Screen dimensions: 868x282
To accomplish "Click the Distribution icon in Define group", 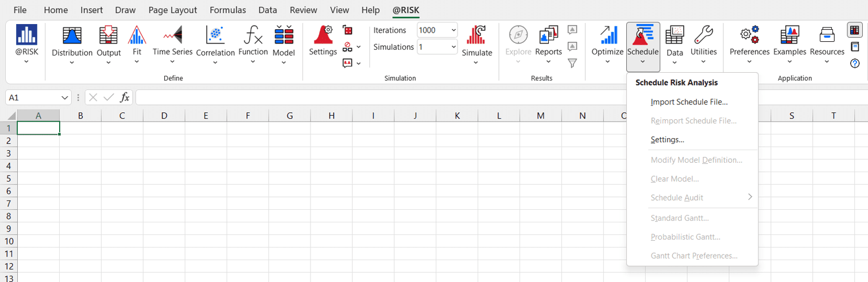I will [x=72, y=37].
